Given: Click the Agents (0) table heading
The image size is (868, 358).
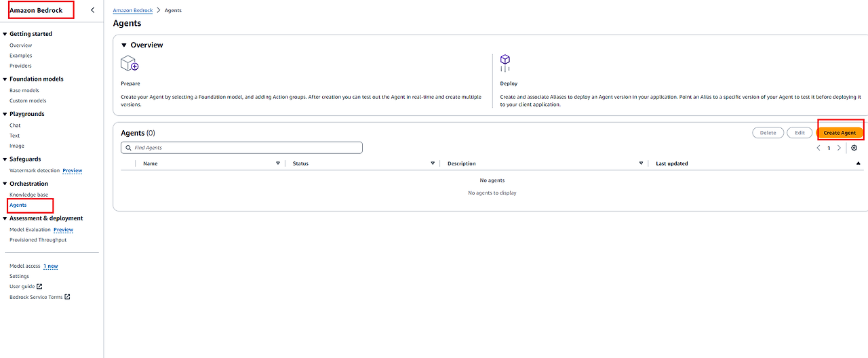Looking at the screenshot, I should (x=138, y=133).
